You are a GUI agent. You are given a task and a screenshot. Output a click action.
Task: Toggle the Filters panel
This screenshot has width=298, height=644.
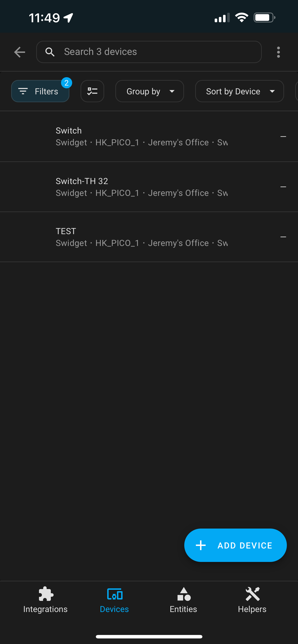point(40,91)
